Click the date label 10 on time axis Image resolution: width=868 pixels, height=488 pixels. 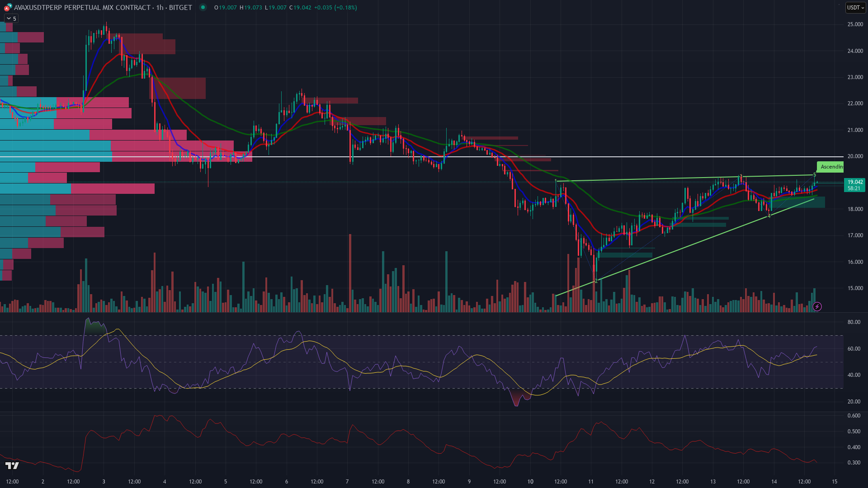click(x=530, y=482)
